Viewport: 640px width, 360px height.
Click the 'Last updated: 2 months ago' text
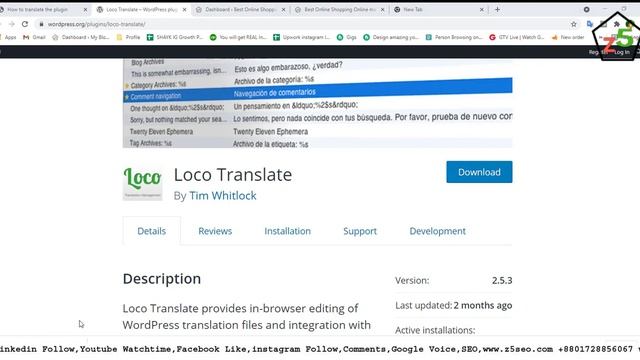coord(453,305)
